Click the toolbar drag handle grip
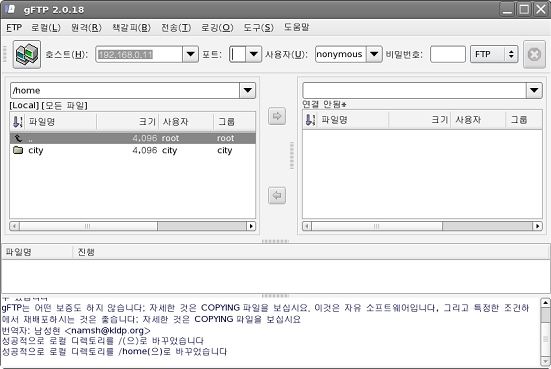This screenshot has height=369, width=551. (5, 54)
